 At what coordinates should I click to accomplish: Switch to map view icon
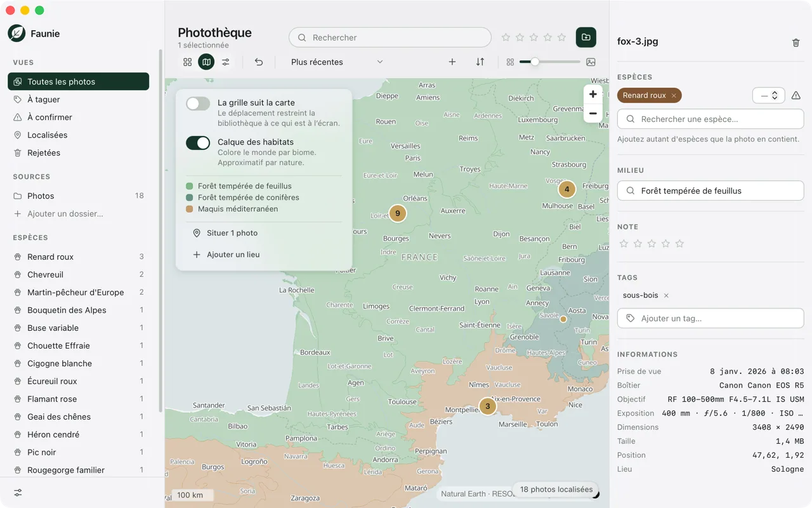(x=206, y=62)
